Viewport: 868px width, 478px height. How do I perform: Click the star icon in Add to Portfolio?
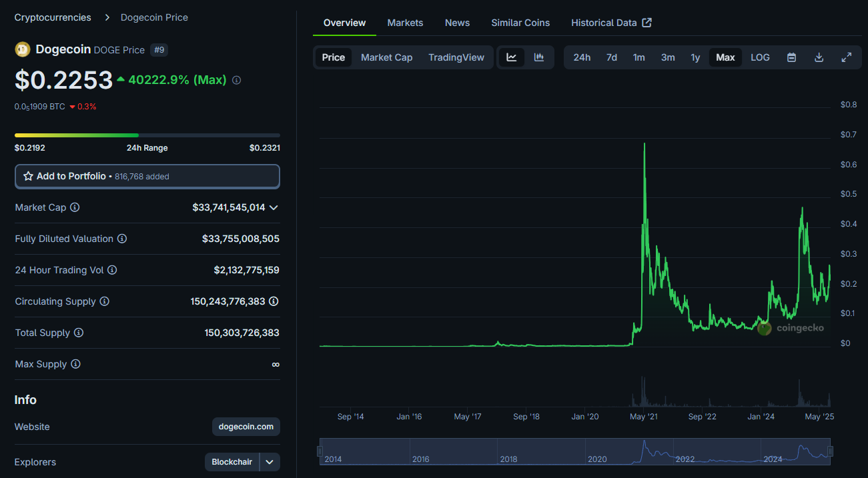[x=28, y=176]
